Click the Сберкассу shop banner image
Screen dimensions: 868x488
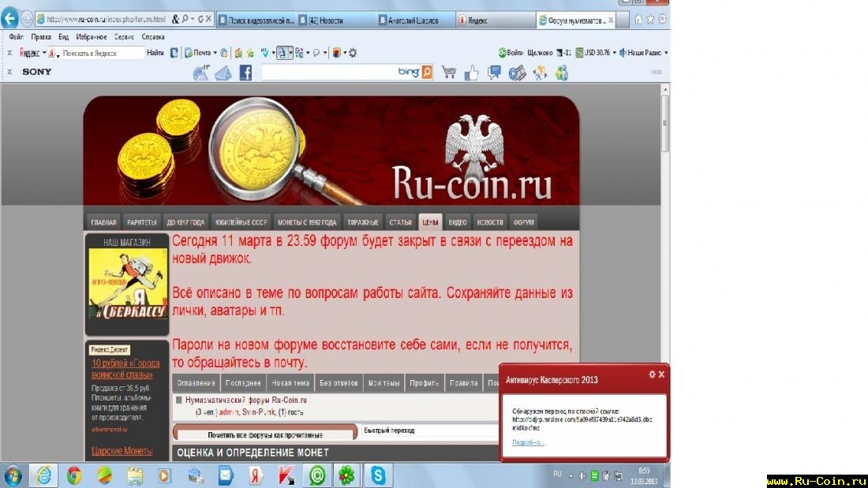pyautogui.click(x=127, y=284)
